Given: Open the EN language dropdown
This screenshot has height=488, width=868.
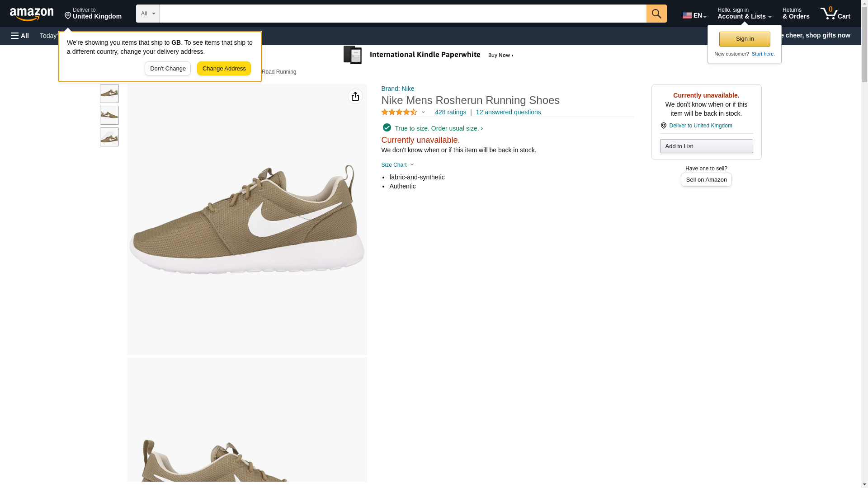Looking at the screenshot, I should (x=694, y=15).
